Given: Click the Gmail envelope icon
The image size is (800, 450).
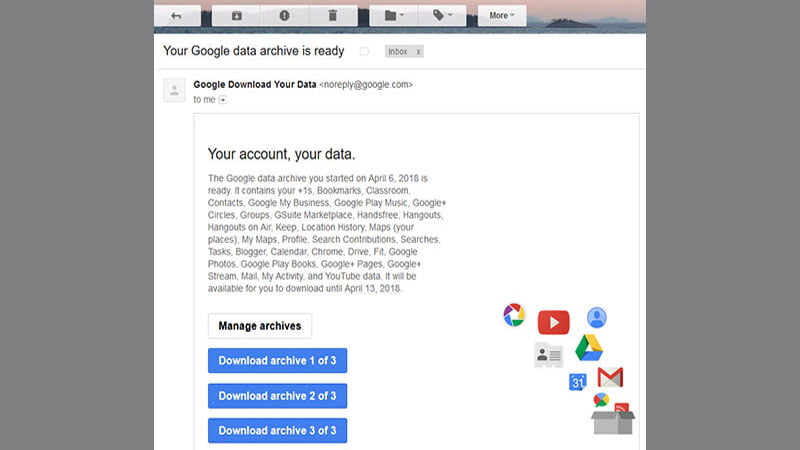Looking at the screenshot, I should click(x=610, y=377).
